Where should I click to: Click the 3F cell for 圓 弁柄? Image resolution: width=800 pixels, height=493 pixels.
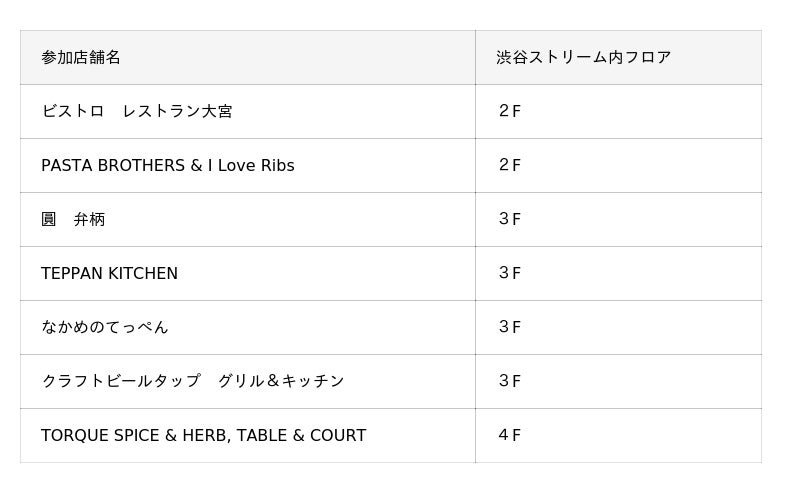pyautogui.click(x=509, y=219)
